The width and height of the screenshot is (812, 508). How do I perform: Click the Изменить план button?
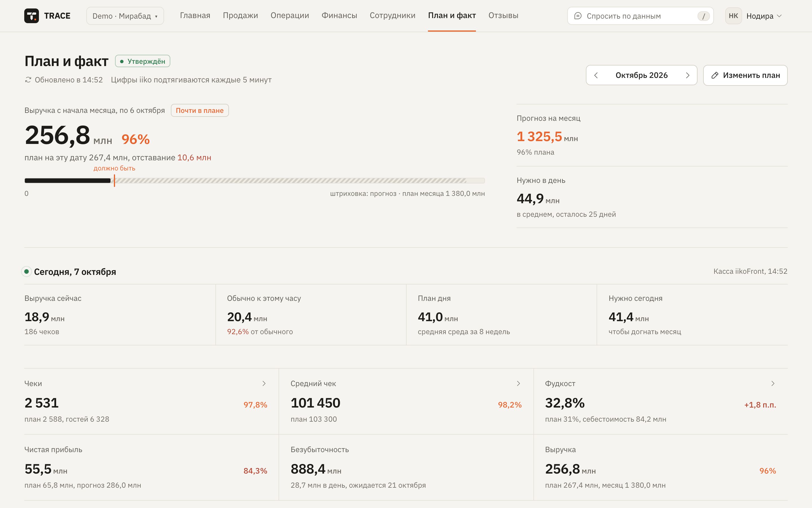point(745,75)
